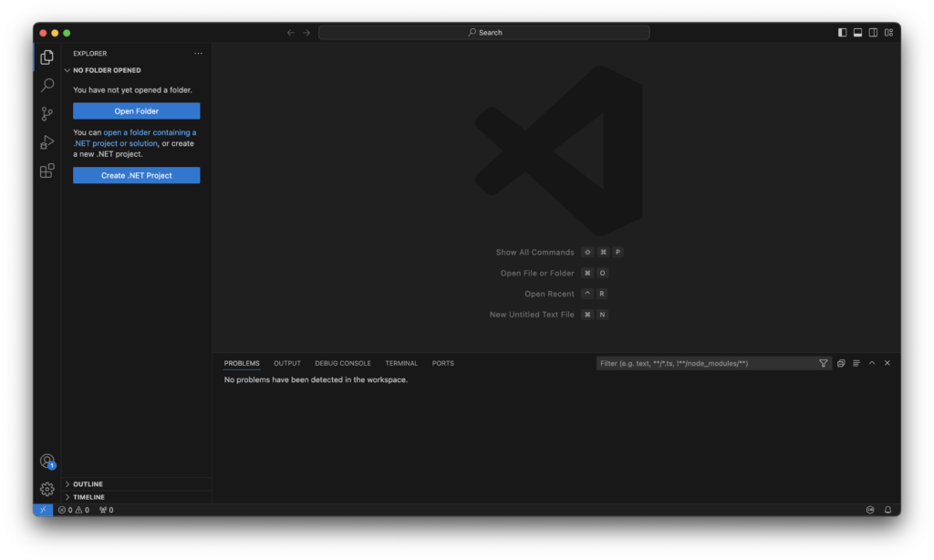Toggle the panel to maximize size

(872, 362)
